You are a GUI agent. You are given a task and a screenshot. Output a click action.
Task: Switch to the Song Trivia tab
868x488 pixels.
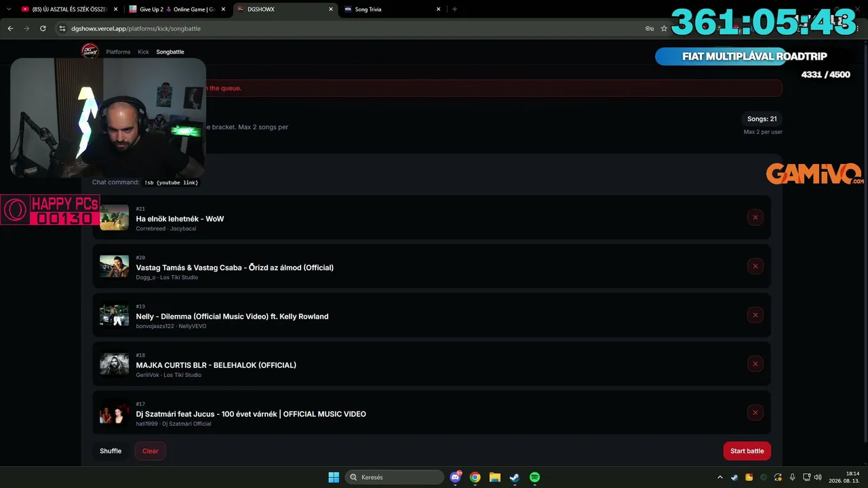pyautogui.click(x=393, y=9)
